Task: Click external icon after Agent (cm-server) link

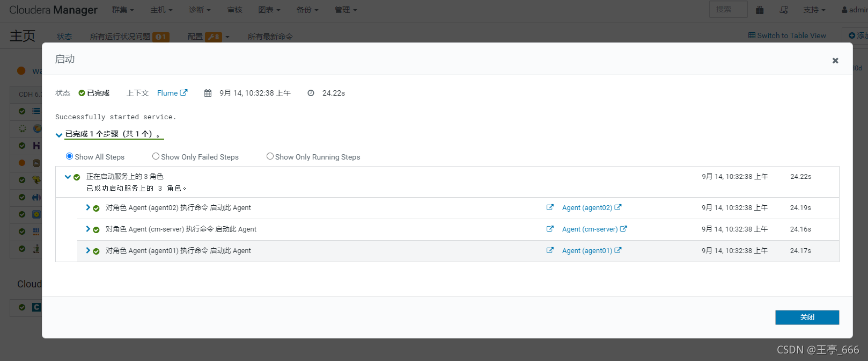Action: (623, 228)
